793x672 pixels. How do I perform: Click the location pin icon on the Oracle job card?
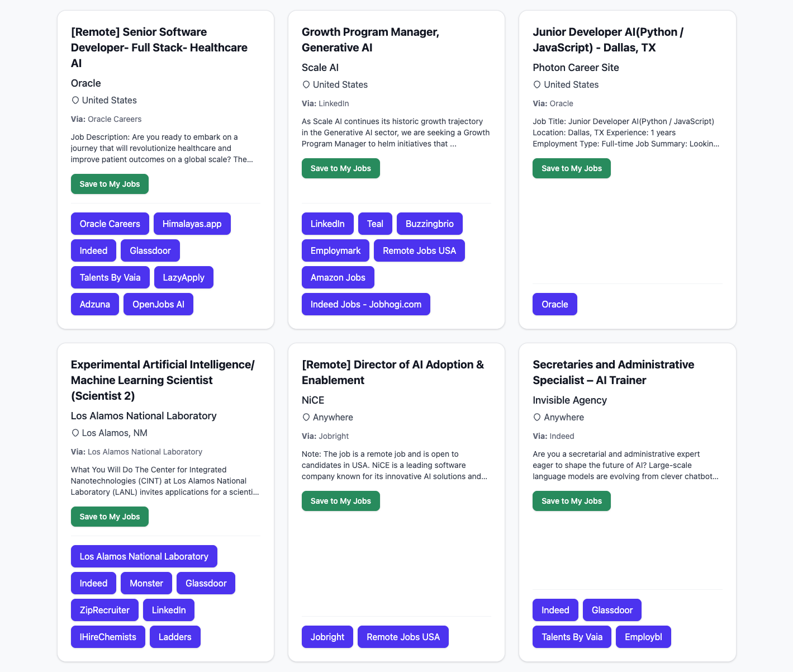pos(75,100)
